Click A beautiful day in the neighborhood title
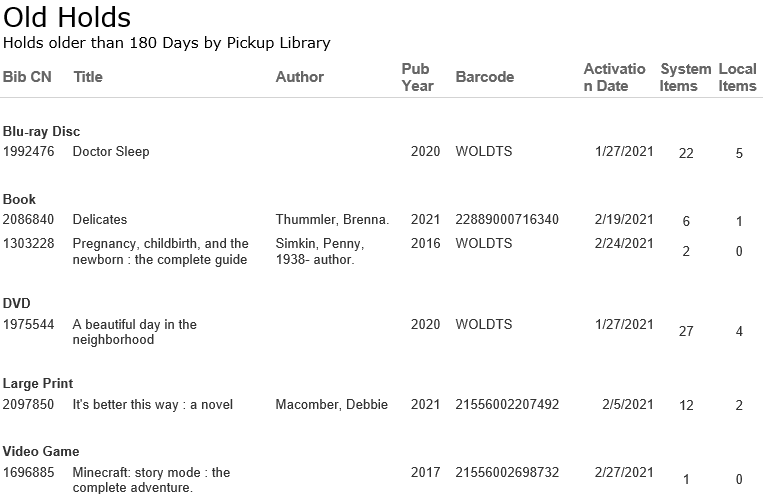 coord(134,332)
